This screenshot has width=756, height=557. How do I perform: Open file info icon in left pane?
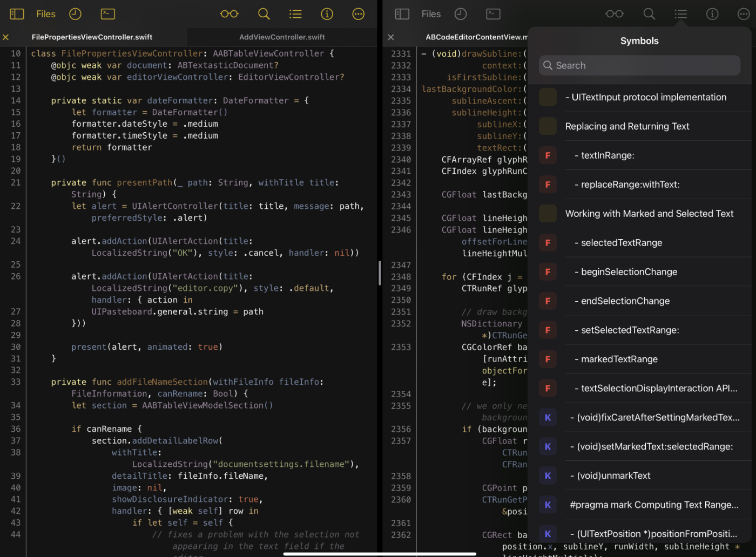coord(327,14)
